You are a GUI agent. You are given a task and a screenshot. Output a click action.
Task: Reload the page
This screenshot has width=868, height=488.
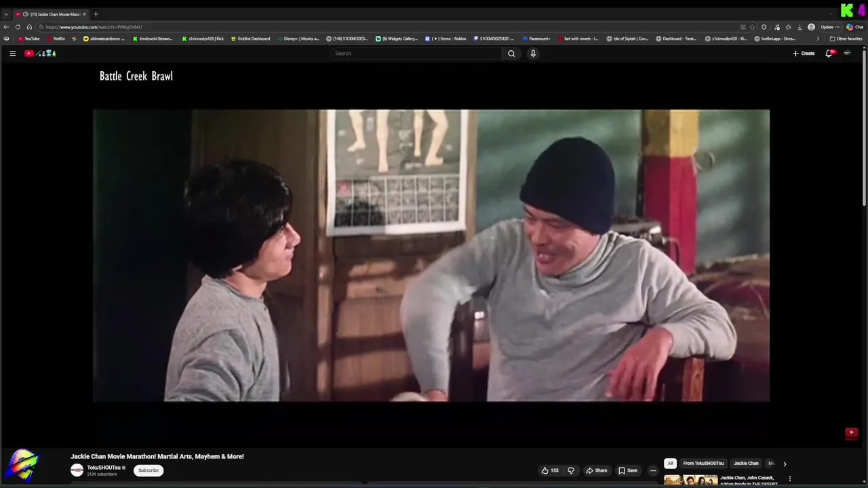18,27
